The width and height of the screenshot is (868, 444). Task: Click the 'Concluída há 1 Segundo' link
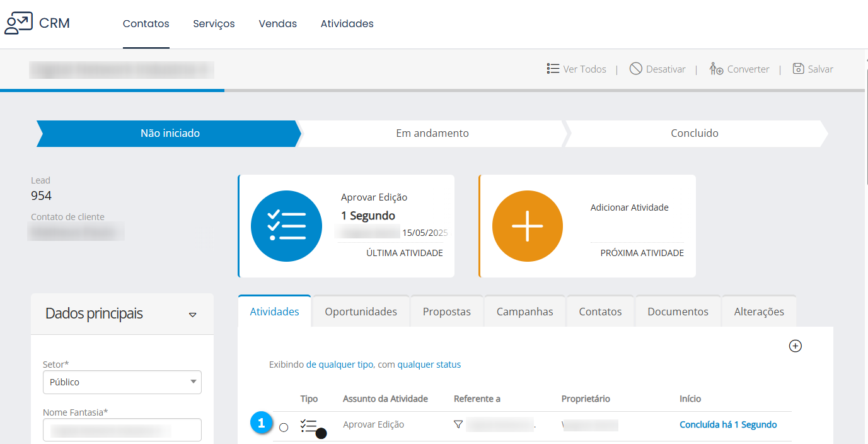(x=727, y=424)
